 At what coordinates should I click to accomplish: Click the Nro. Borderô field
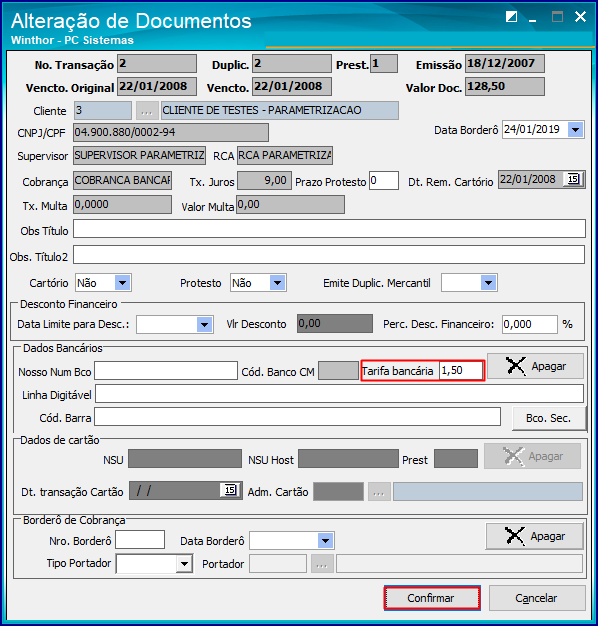(x=140, y=540)
